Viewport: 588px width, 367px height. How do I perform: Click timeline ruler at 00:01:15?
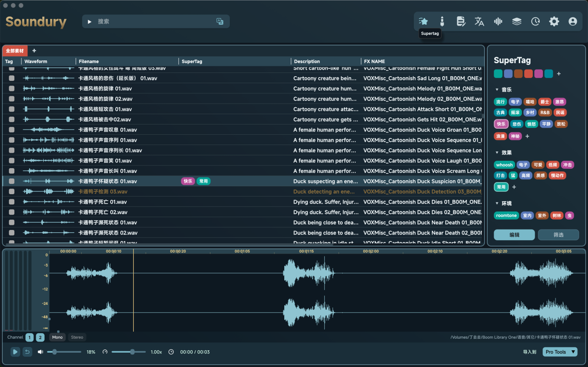point(306,251)
